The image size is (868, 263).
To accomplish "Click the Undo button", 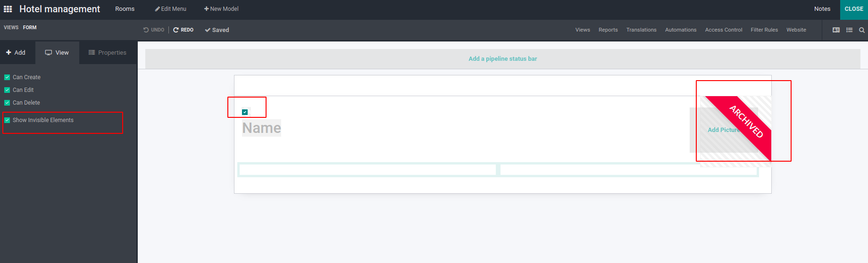I will coord(154,30).
